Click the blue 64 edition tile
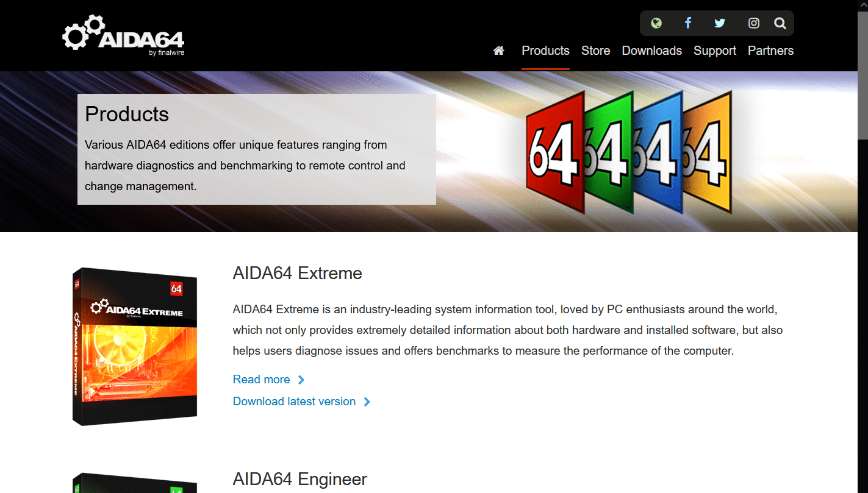Image resolution: width=868 pixels, height=493 pixels. pos(658,152)
